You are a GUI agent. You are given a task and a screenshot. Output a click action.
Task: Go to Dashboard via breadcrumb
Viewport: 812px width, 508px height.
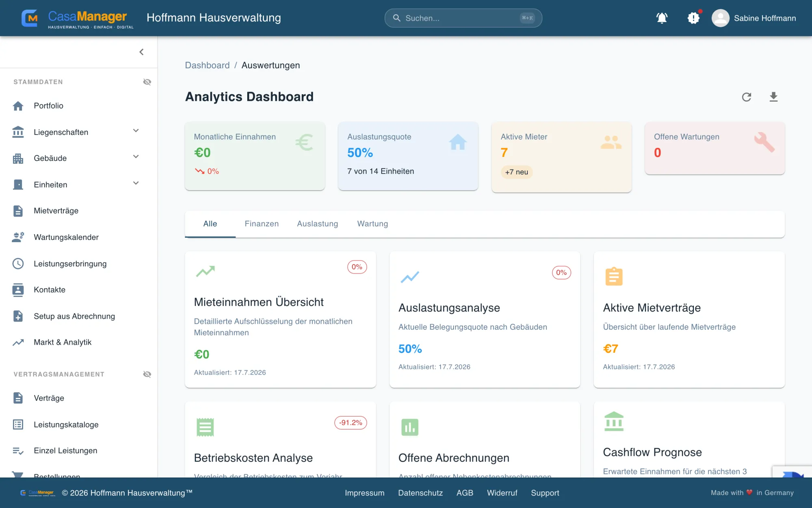[x=207, y=65]
